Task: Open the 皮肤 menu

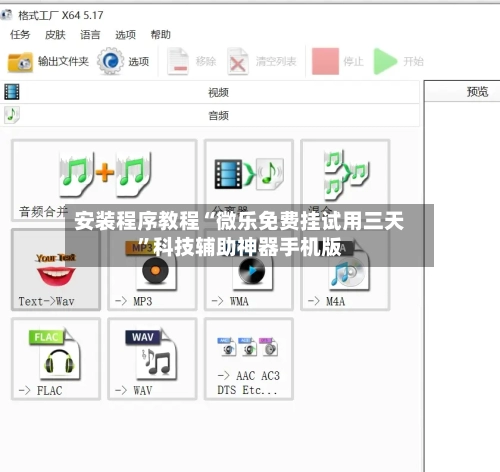Action: [55, 34]
